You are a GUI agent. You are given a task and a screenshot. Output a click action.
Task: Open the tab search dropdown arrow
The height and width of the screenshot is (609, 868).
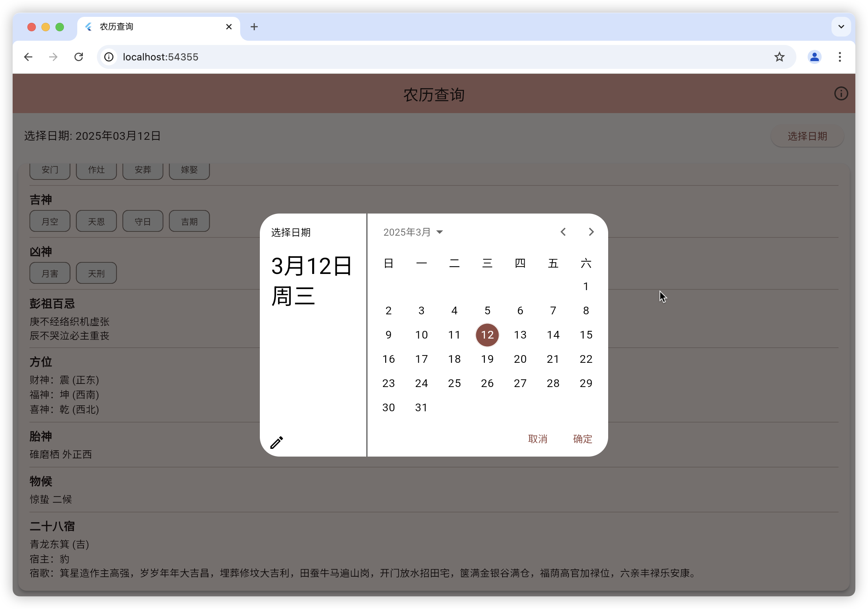pyautogui.click(x=841, y=27)
